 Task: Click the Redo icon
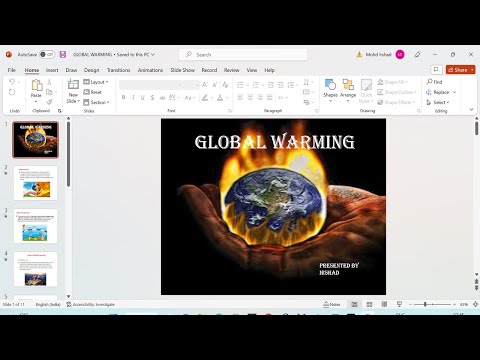(12, 92)
